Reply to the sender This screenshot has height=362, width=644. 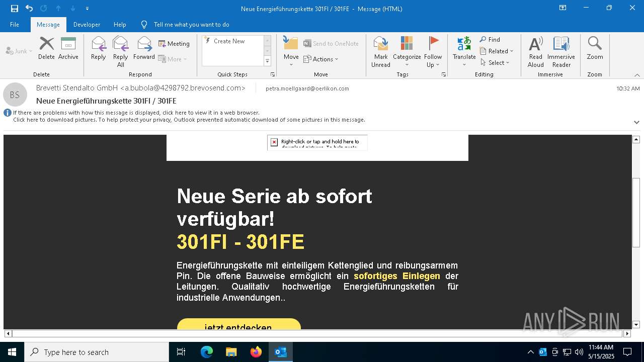pyautogui.click(x=99, y=48)
